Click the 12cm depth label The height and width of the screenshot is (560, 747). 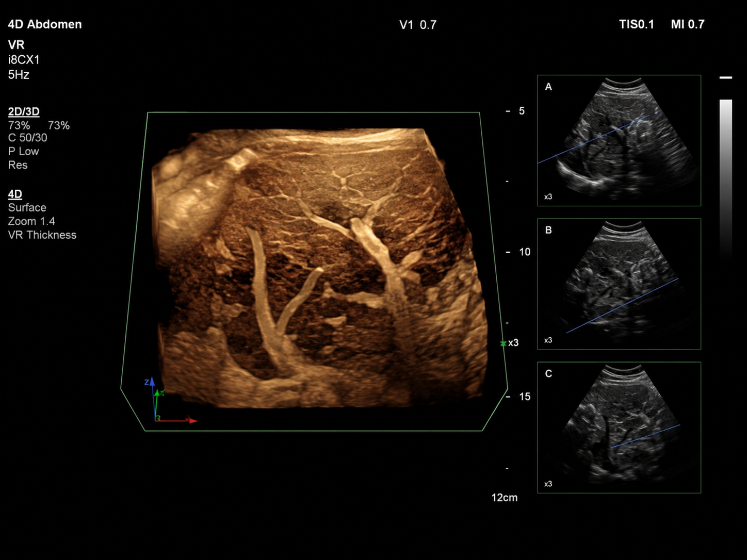[x=504, y=498]
